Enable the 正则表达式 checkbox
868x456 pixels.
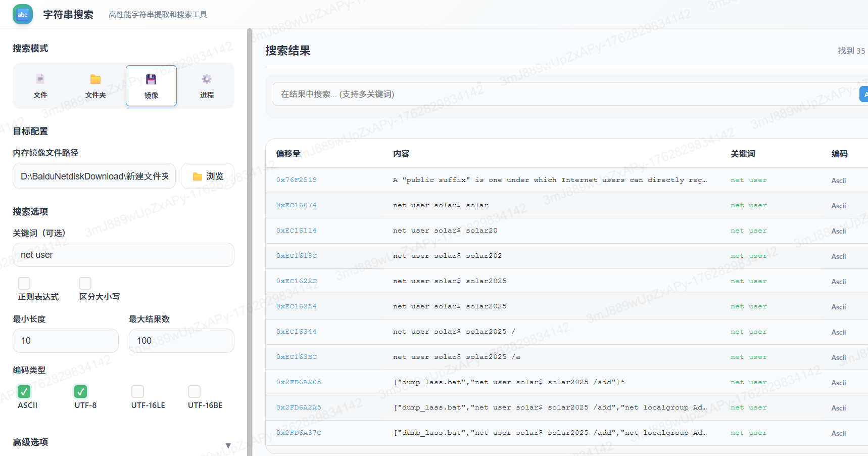[24, 283]
